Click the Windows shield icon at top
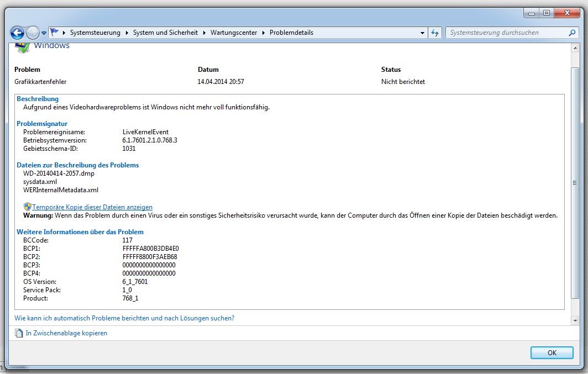This screenshot has width=588, height=374. click(x=23, y=47)
